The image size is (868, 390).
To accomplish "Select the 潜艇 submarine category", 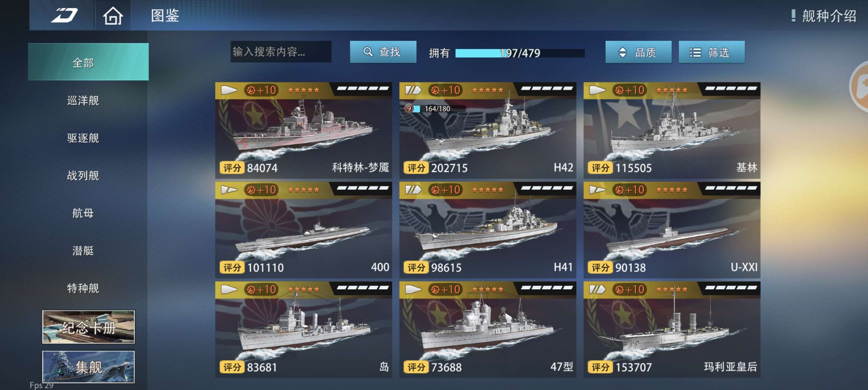I will click(x=83, y=250).
